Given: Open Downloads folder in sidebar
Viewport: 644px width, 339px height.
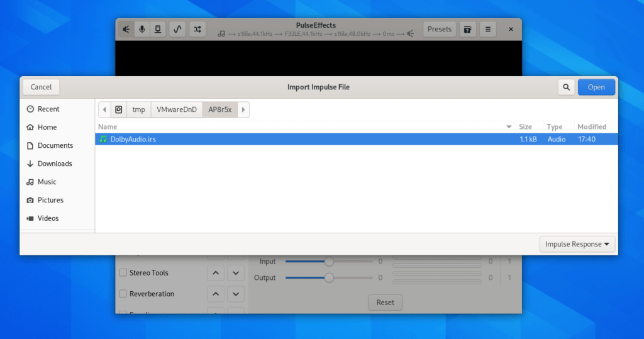Looking at the screenshot, I should point(57,164).
